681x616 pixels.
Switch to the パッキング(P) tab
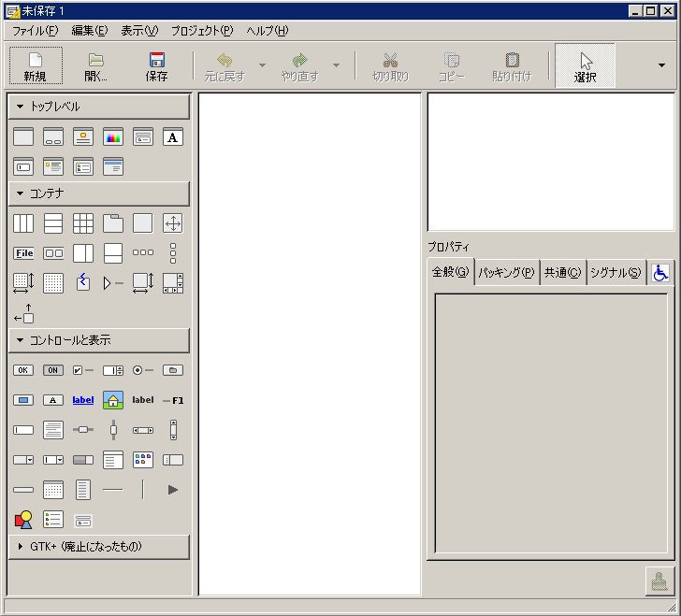point(506,273)
